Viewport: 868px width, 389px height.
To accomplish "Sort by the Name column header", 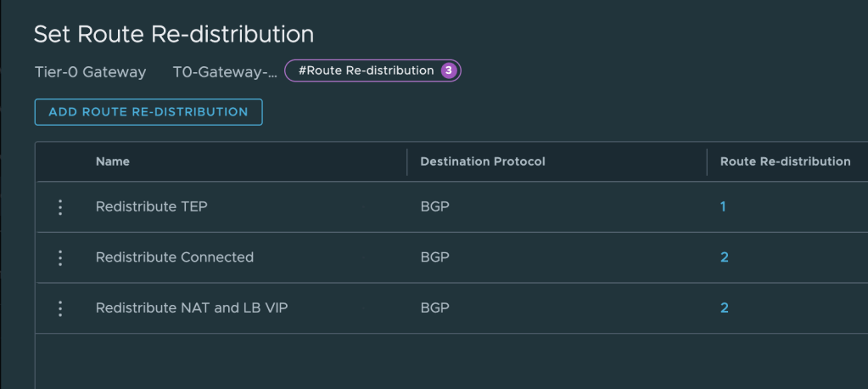I will click(113, 161).
